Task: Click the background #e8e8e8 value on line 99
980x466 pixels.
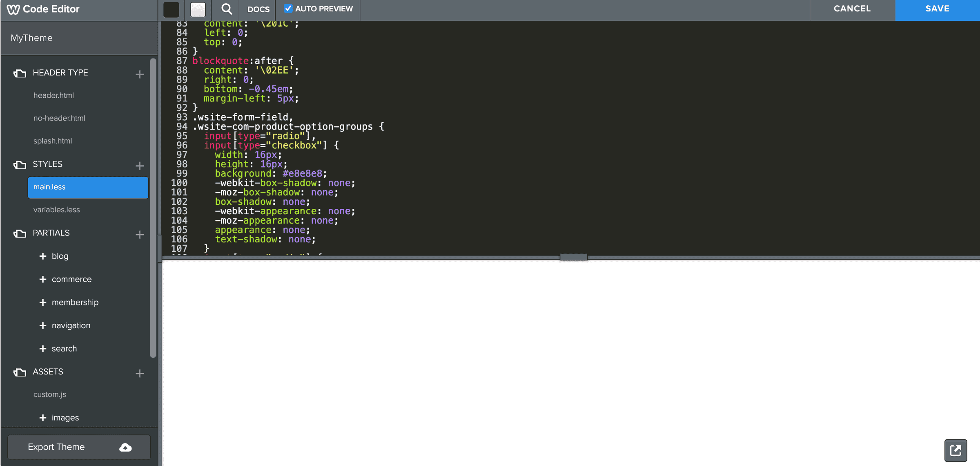Action: (302, 174)
